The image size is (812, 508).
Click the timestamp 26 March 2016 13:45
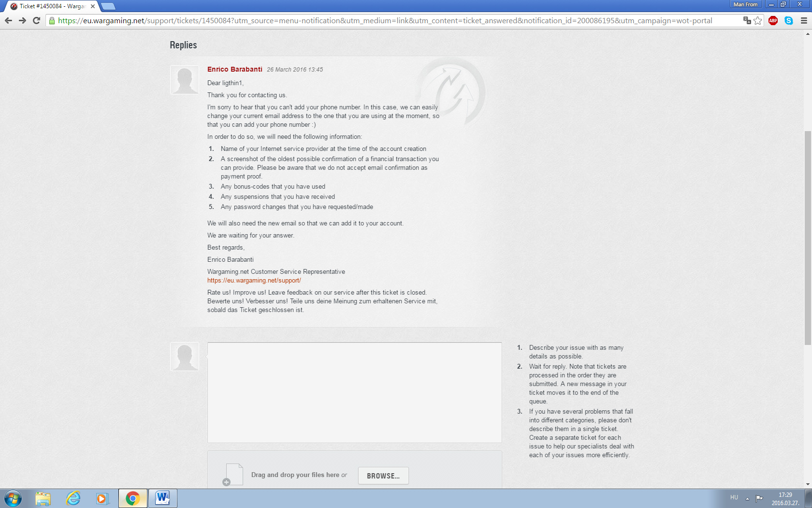click(295, 70)
